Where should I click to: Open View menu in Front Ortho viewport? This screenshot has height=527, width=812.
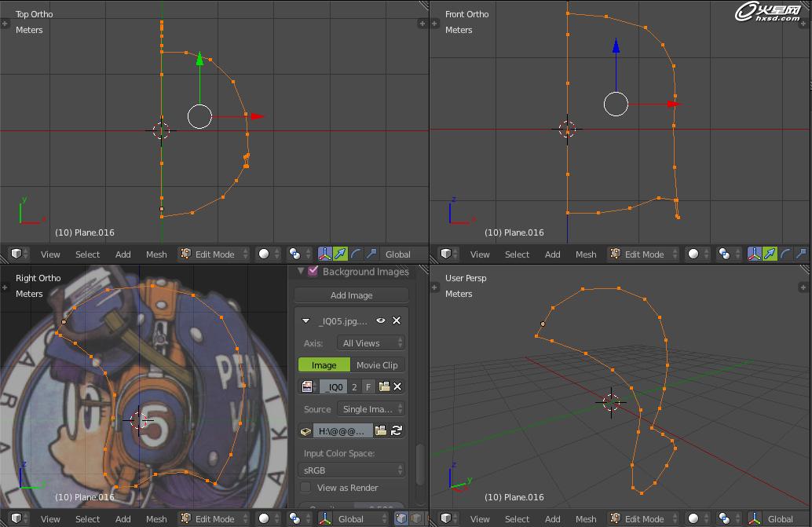point(480,254)
